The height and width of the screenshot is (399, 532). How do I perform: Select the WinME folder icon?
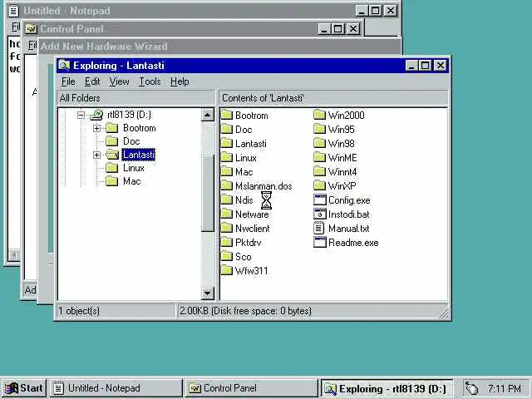point(319,158)
